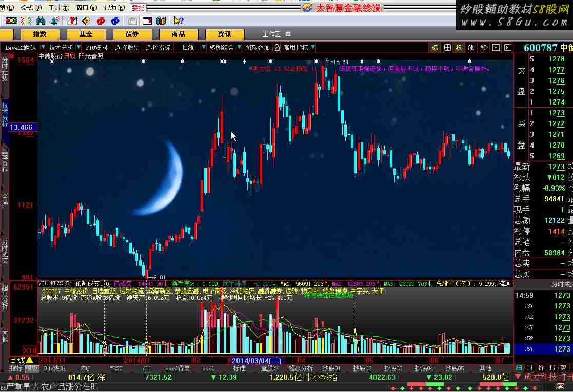Toggle the 线 drawing line button
This screenshot has height=392, width=573.
pyautogui.click(x=471, y=48)
